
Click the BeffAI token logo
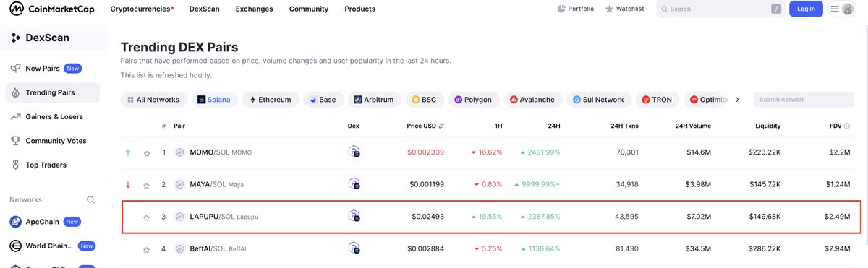click(180, 249)
